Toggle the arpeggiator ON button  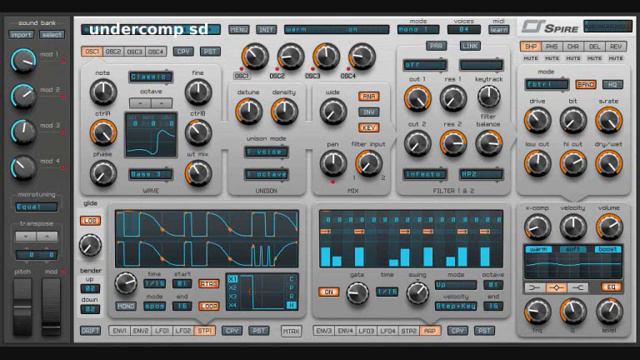coord(329,292)
